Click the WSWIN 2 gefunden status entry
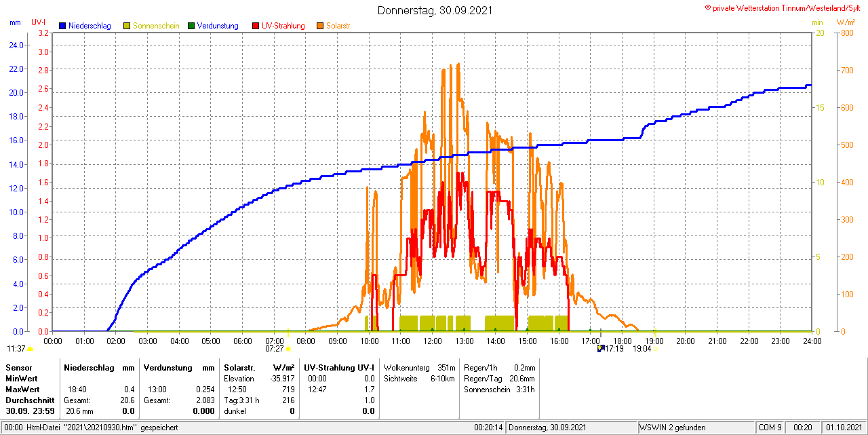 click(673, 428)
